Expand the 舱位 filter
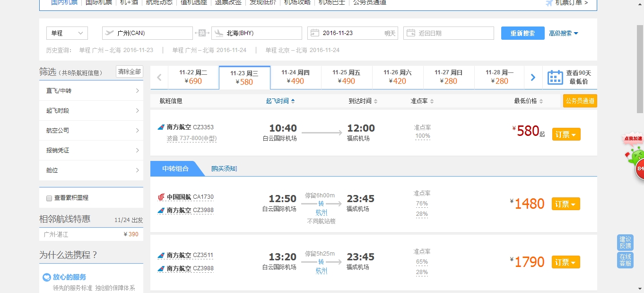644x293 pixels. pyautogui.click(x=91, y=170)
